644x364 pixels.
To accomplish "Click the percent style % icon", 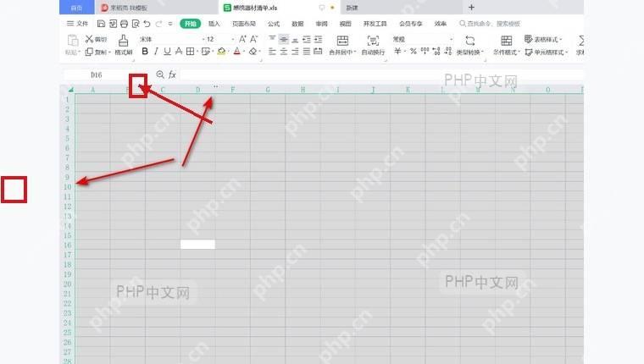I will tap(414, 52).
